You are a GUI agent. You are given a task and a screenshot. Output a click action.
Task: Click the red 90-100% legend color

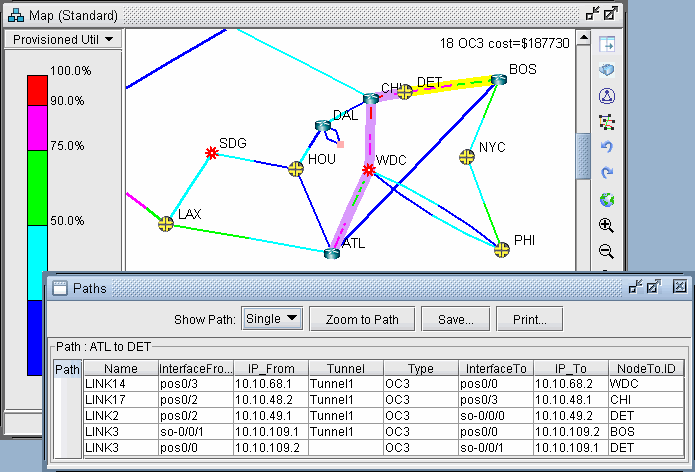pyautogui.click(x=35, y=86)
